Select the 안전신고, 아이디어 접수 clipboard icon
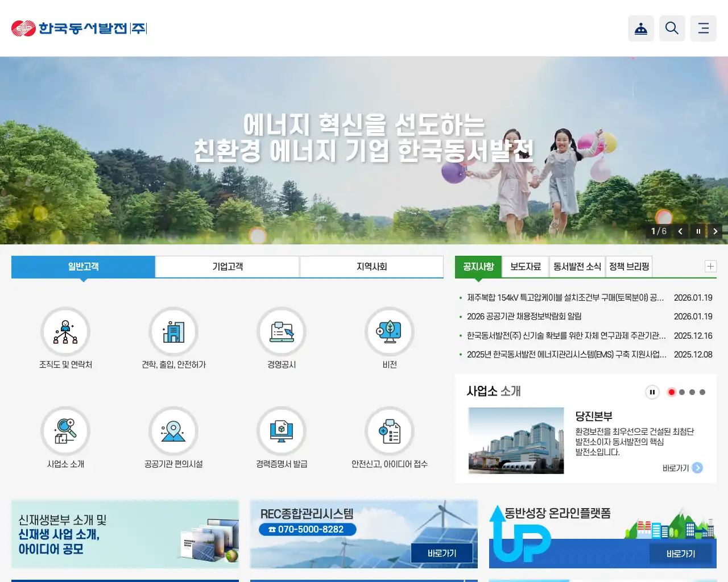Screen dimensions: 728x582 tap(389, 430)
